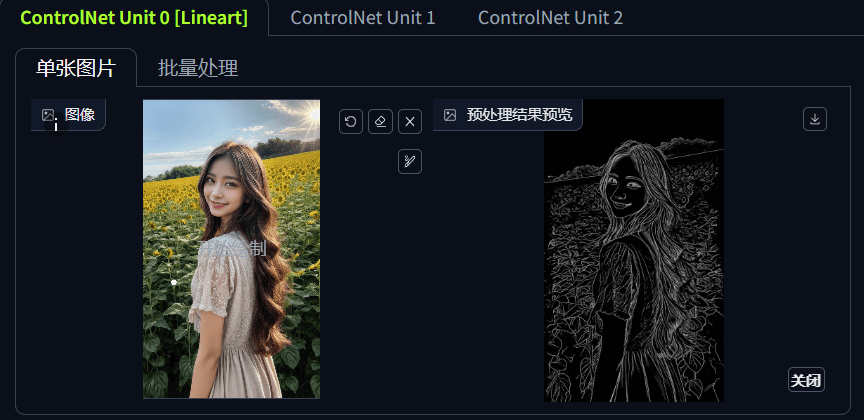Click the white brush dot on the photo
Image resolution: width=864 pixels, height=420 pixels.
pos(174,282)
